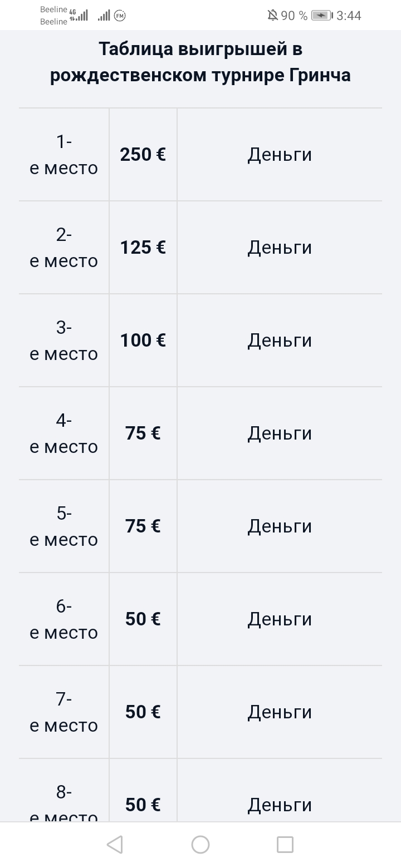Tap the battery charging status icon

321,16
